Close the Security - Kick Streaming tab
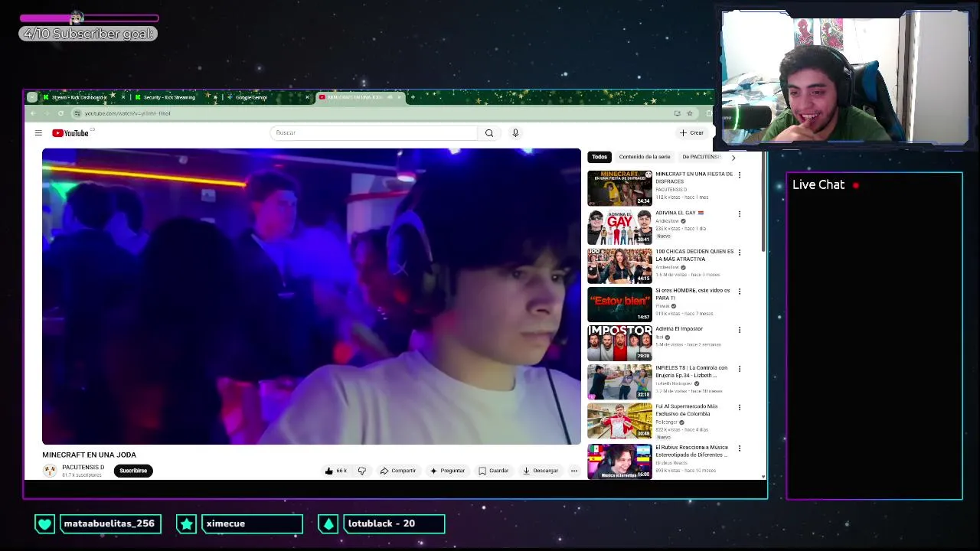Image resolution: width=980 pixels, height=551 pixels. coord(215,97)
